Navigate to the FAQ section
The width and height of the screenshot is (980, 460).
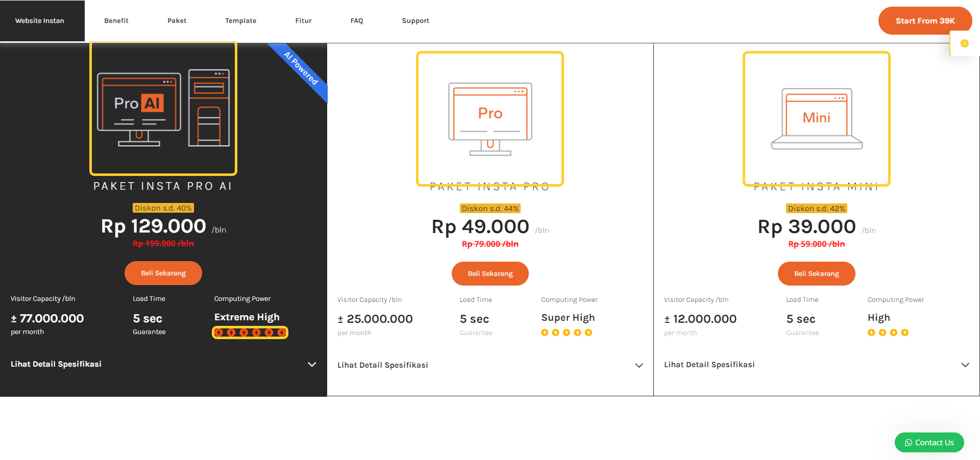coord(357,20)
